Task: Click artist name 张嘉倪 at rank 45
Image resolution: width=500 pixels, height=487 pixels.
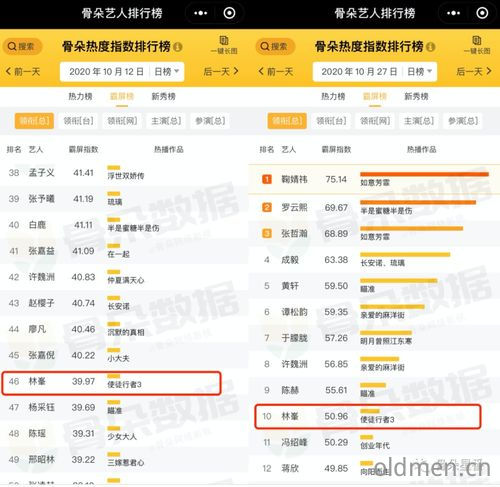Action: pyautogui.click(x=41, y=355)
